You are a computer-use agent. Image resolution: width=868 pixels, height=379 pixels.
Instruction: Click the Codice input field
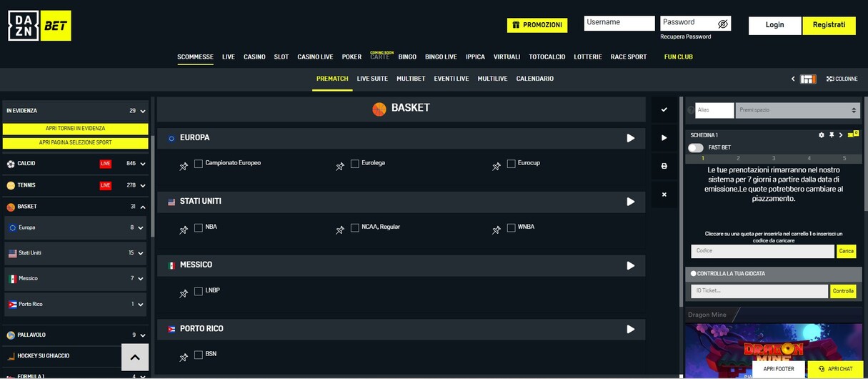click(x=762, y=251)
